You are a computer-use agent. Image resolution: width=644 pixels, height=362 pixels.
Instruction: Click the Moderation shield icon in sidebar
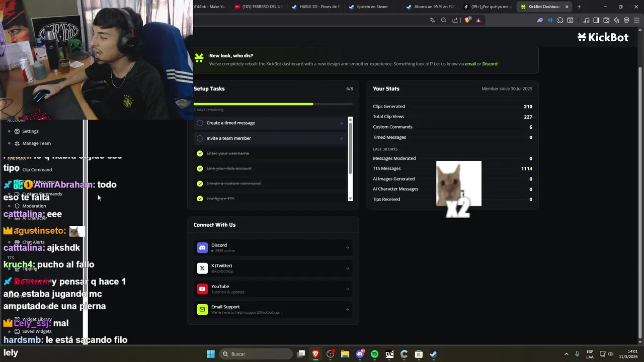tap(17, 206)
